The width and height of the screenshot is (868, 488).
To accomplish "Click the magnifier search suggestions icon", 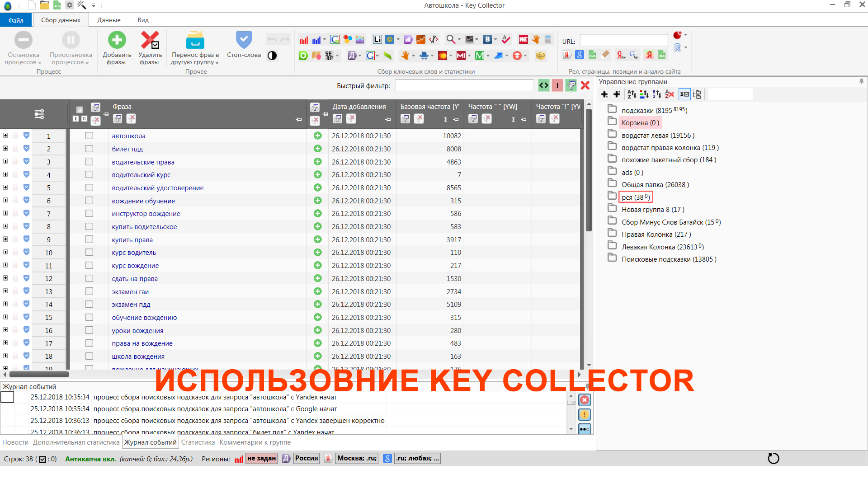I will (x=451, y=40).
